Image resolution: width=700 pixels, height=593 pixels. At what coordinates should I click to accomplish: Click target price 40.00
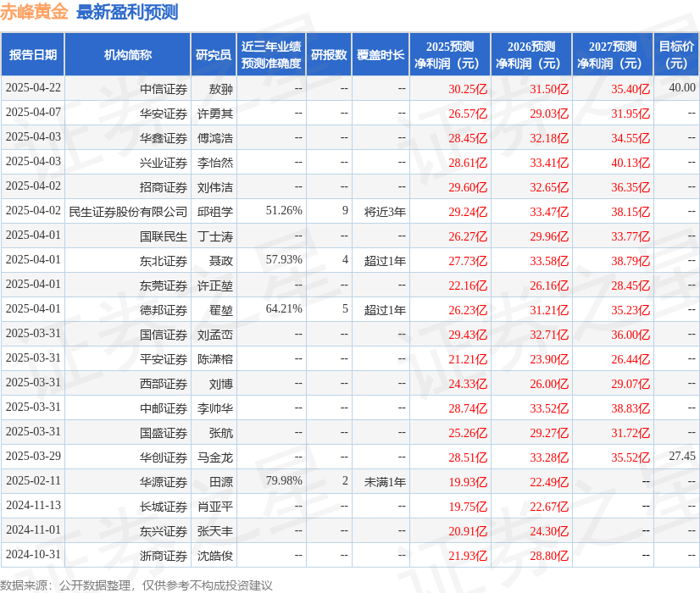point(682,87)
